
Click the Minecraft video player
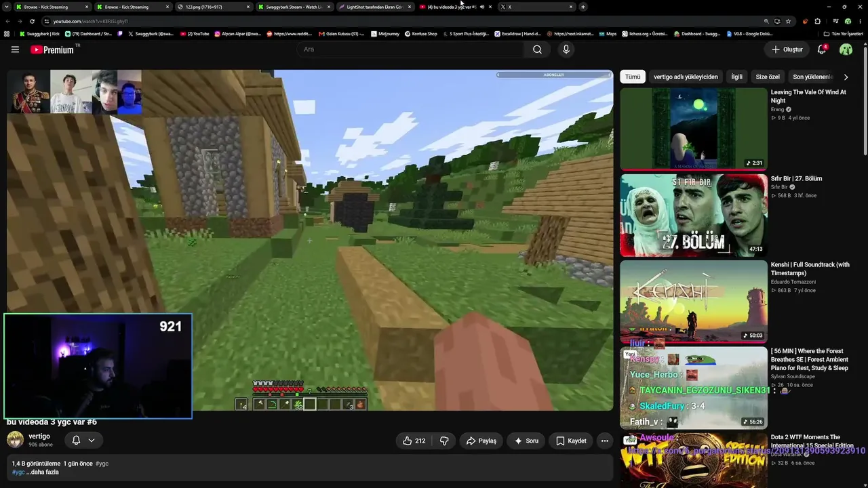pyautogui.click(x=310, y=240)
